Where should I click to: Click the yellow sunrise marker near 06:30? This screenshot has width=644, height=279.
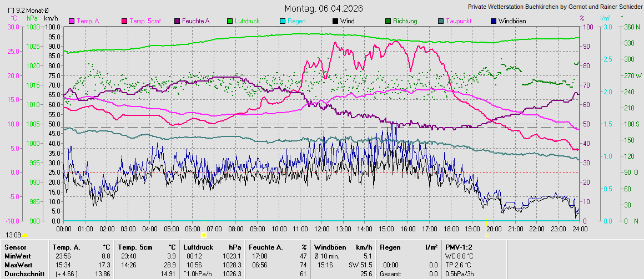tap(204, 235)
